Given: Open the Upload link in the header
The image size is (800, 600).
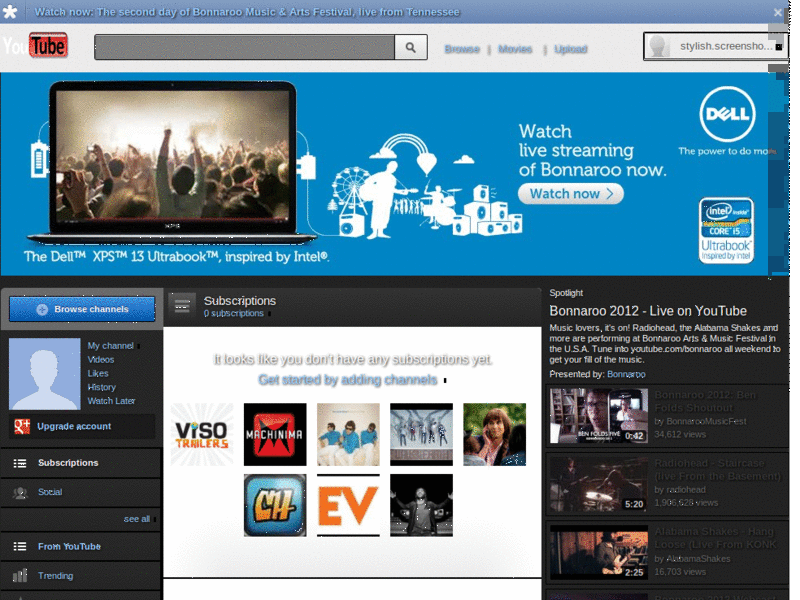Looking at the screenshot, I should (x=570, y=49).
